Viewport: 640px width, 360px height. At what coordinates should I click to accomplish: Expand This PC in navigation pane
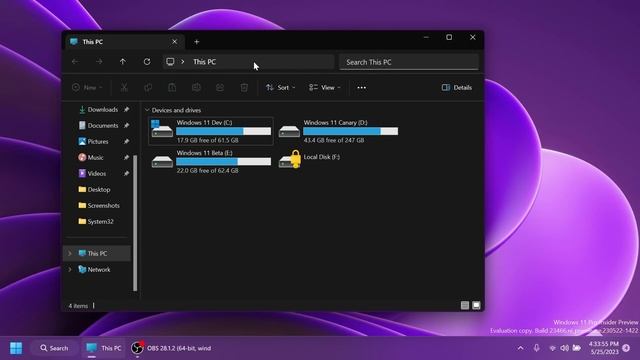click(x=70, y=253)
